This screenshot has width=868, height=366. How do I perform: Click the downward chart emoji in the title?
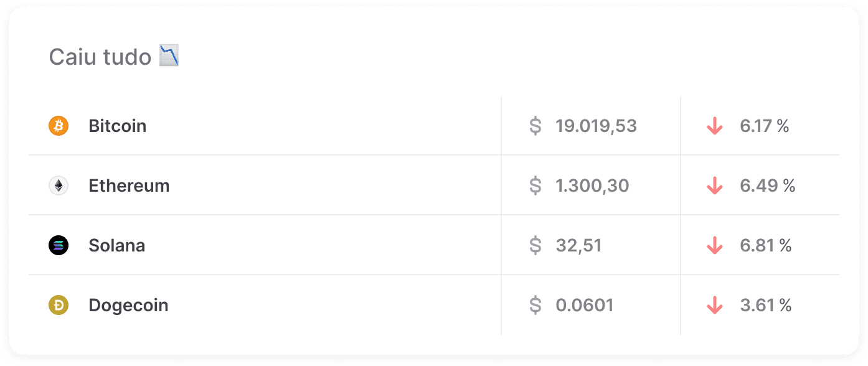169,56
